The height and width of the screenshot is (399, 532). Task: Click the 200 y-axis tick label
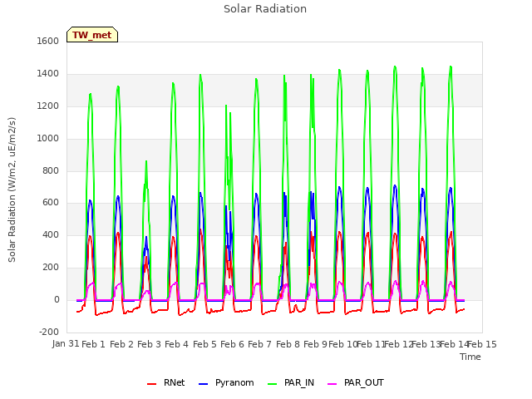click(51, 268)
